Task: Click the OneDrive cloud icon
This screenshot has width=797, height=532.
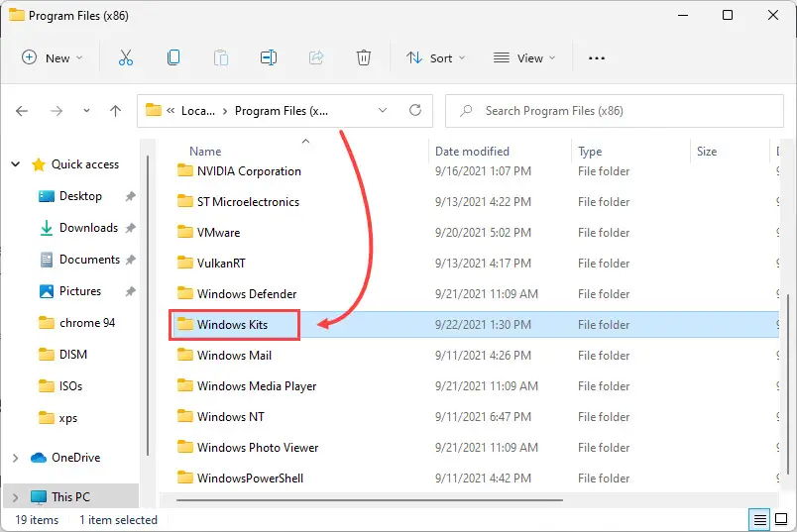Action: click(39, 458)
